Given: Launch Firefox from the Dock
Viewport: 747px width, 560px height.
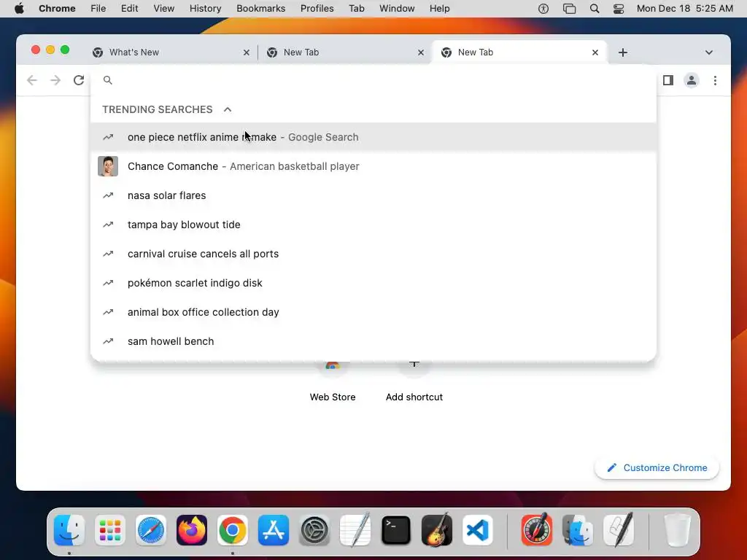Looking at the screenshot, I should [x=192, y=530].
